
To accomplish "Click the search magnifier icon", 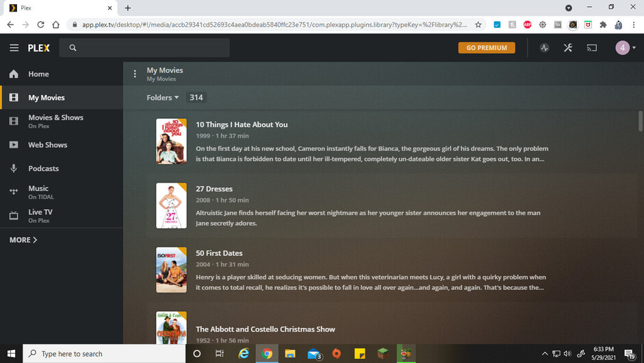I will pos(73,48).
